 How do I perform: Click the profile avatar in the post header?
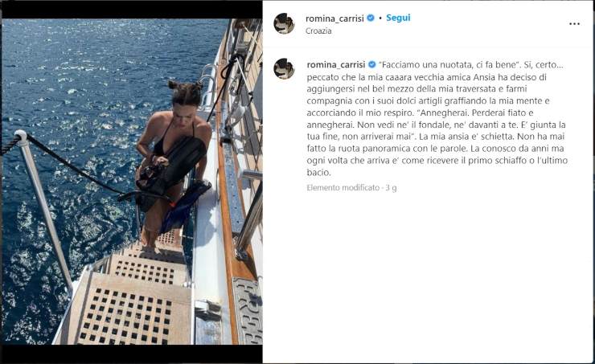pyautogui.click(x=284, y=23)
